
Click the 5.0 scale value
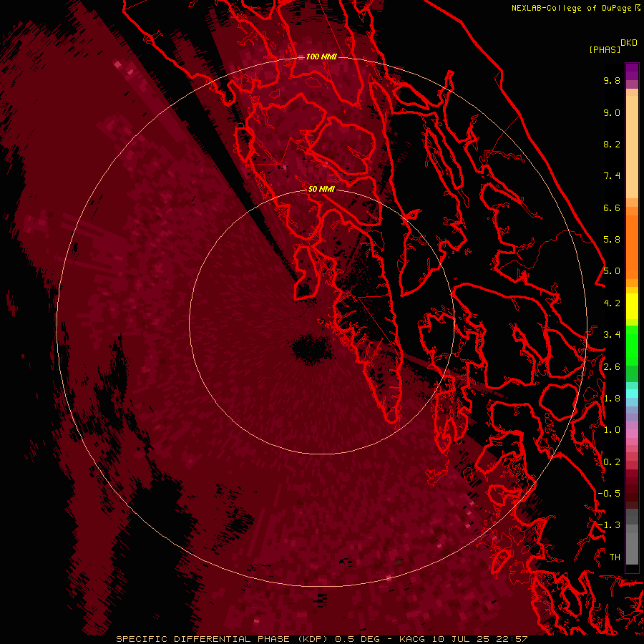pos(612,271)
